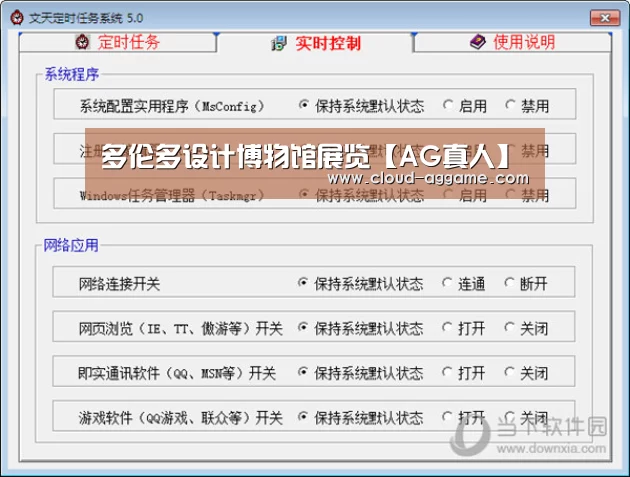Screen dimensions: 630x477
Task: Click the Windows任务管理器 (Taskmgr) label
Action: pyautogui.click(x=172, y=195)
